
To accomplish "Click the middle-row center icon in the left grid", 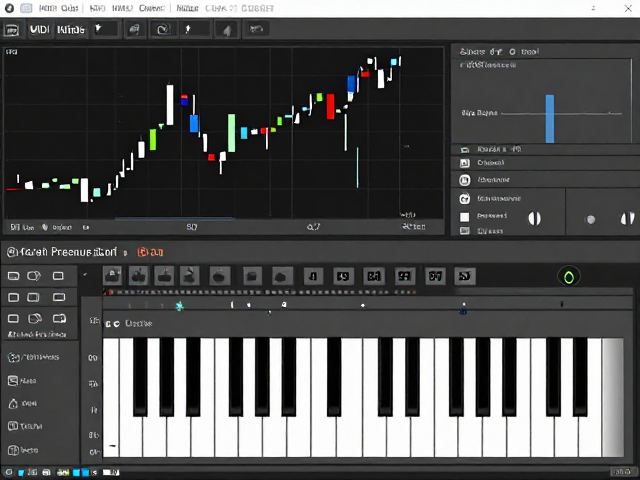I will point(33,298).
